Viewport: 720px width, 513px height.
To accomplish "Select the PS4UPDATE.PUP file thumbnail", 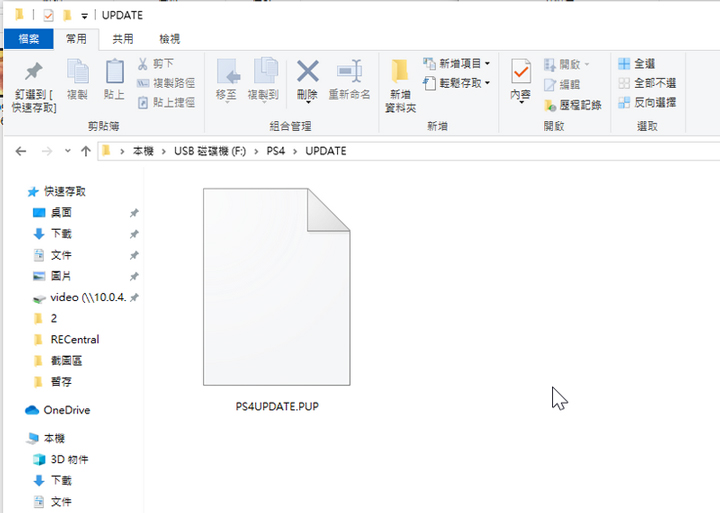I will click(x=276, y=287).
